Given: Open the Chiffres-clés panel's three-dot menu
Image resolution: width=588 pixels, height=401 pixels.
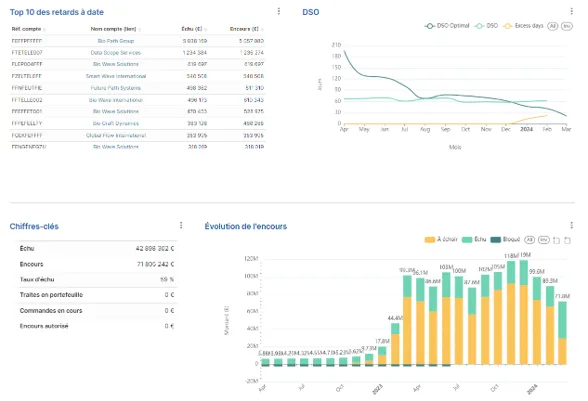Looking at the screenshot, I should pyautogui.click(x=181, y=225).
